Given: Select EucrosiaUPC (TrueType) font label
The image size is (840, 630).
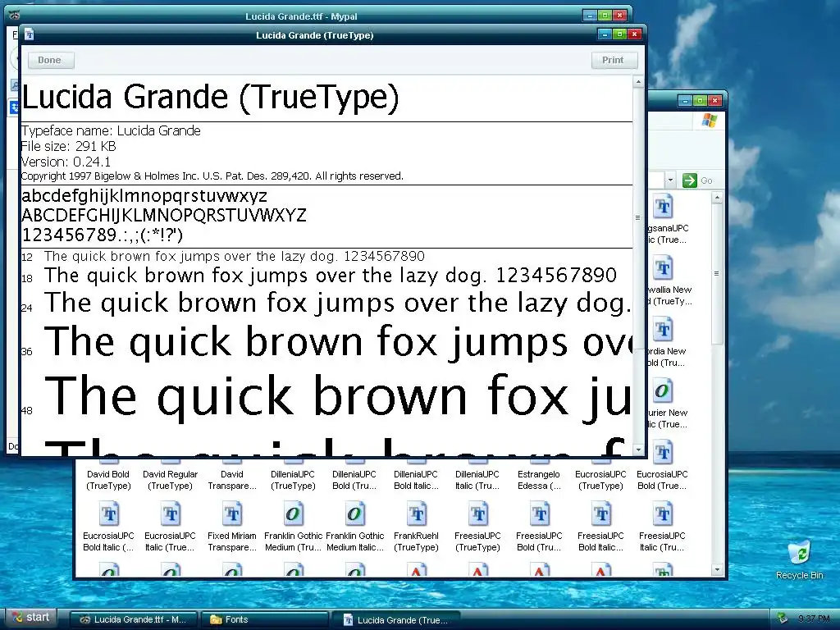Looking at the screenshot, I should [x=600, y=479].
